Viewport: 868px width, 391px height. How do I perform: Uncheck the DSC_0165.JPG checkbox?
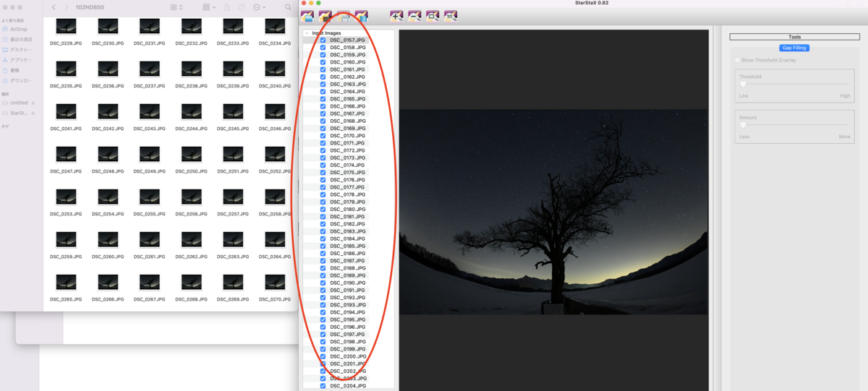point(323,99)
